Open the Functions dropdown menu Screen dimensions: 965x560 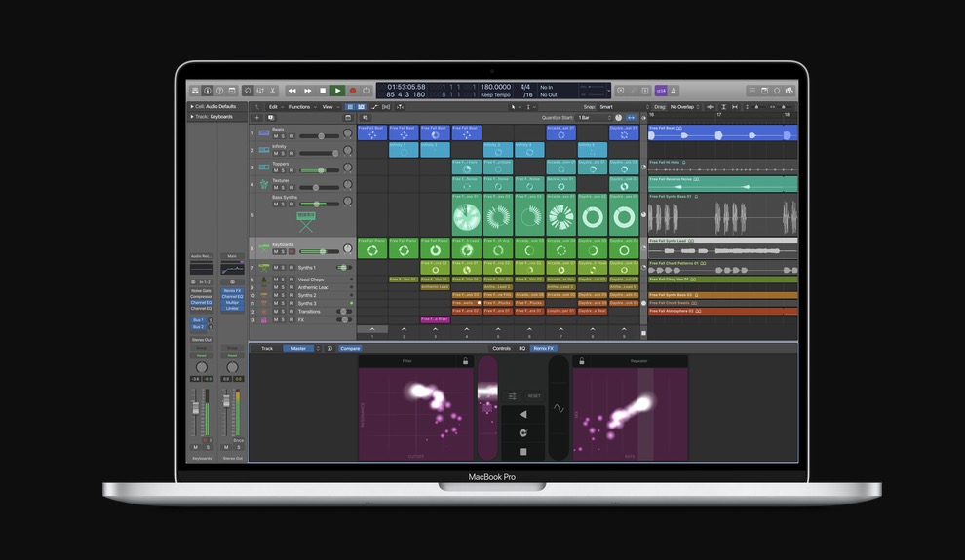(301, 107)
